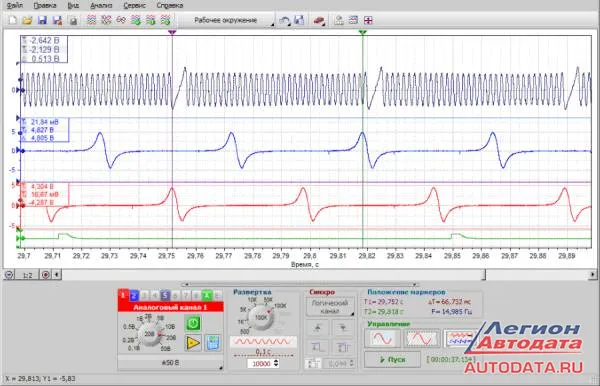The image size is (600, 386).
Task: Open the Справка menu
Action: tap(170, 5)
